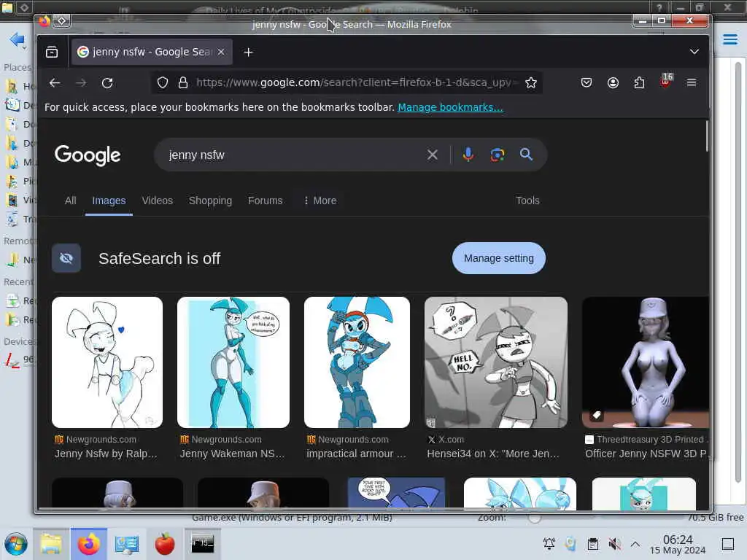Open file manager from taskbar

pyautogui.click(x=51, y=544)
